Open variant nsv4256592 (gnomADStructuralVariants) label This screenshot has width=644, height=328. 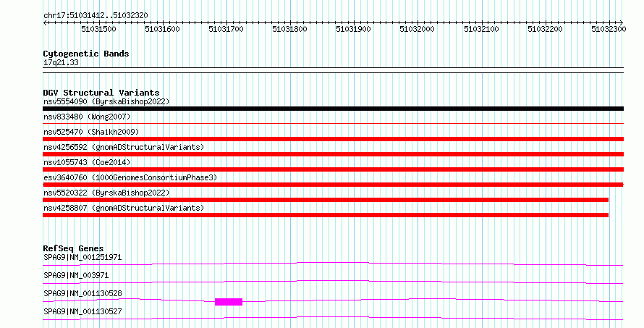[x=124, y=147]
